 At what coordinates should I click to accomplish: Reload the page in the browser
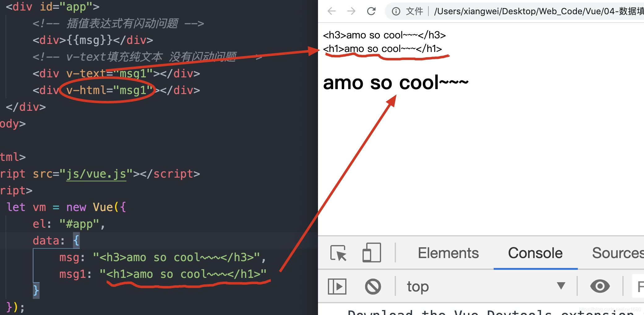tap(371, 11)
